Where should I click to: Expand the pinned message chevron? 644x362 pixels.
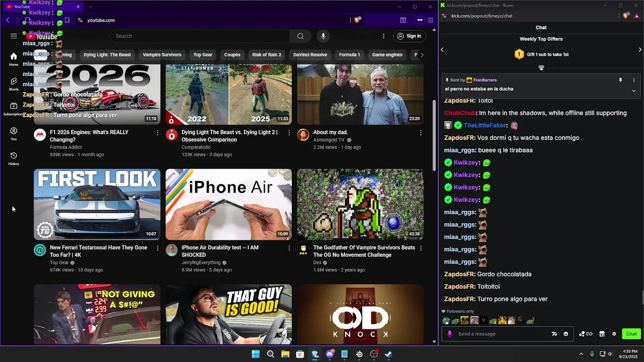(633, 90)
